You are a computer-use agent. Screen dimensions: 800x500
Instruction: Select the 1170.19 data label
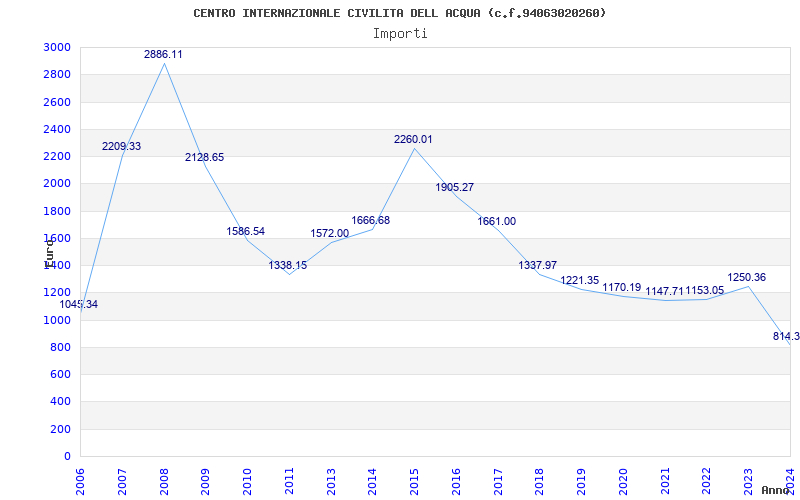(621, 287)
